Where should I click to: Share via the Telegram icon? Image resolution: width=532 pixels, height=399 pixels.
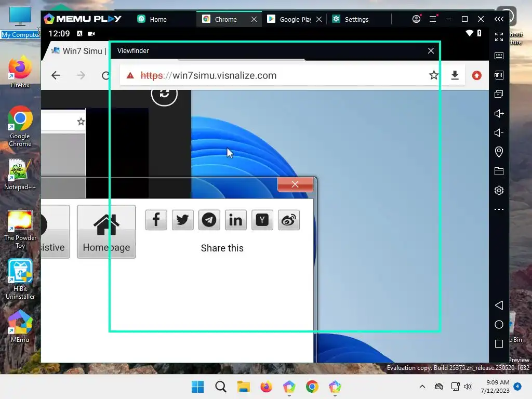[209, 220]
